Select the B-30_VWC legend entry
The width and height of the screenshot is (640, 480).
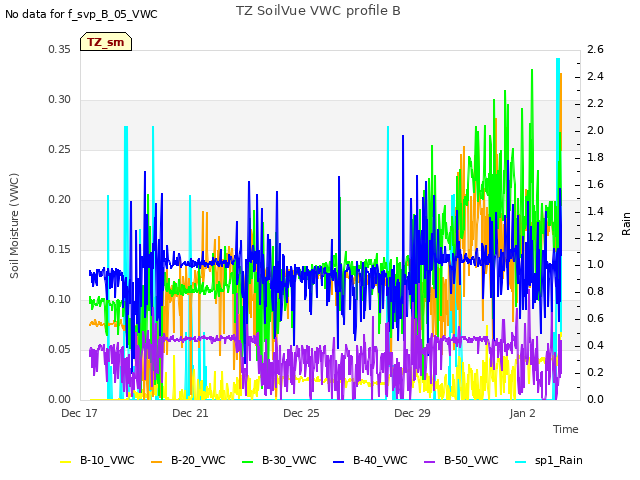[x=279, y=460]
